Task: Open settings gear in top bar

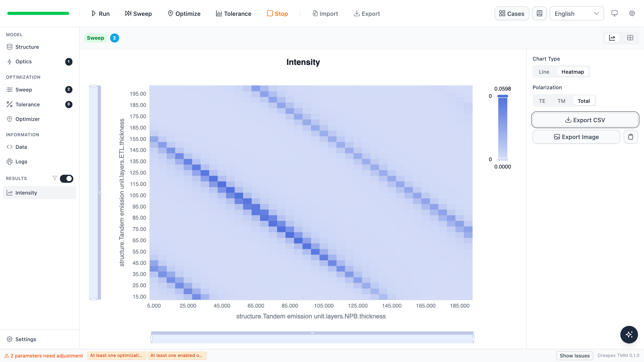Action: 632,14
